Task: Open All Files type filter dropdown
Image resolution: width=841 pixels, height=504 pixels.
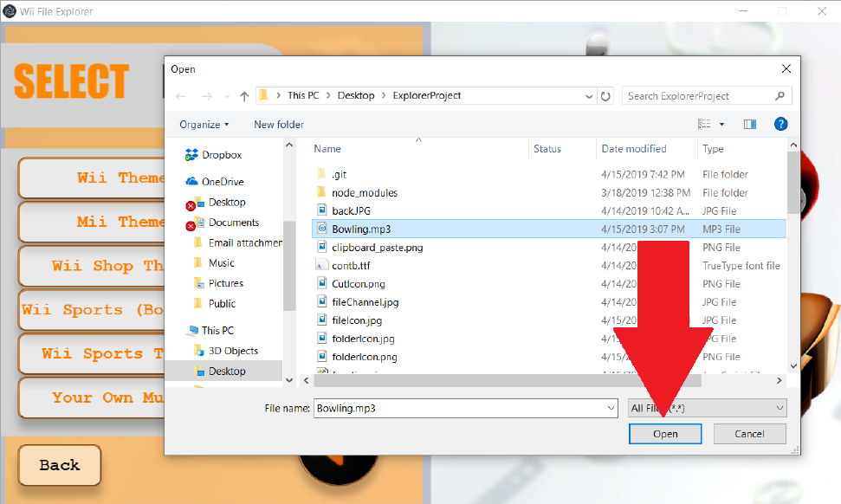Action: click(707, 408)
